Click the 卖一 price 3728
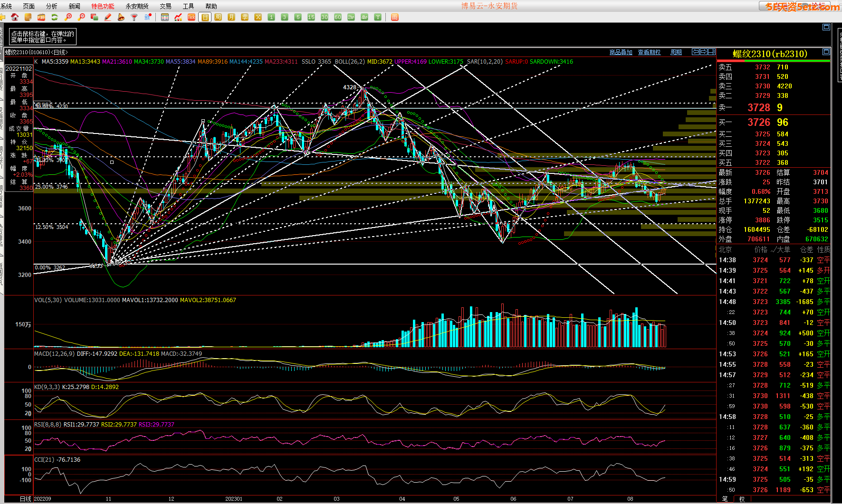 (x=759, y=108)
